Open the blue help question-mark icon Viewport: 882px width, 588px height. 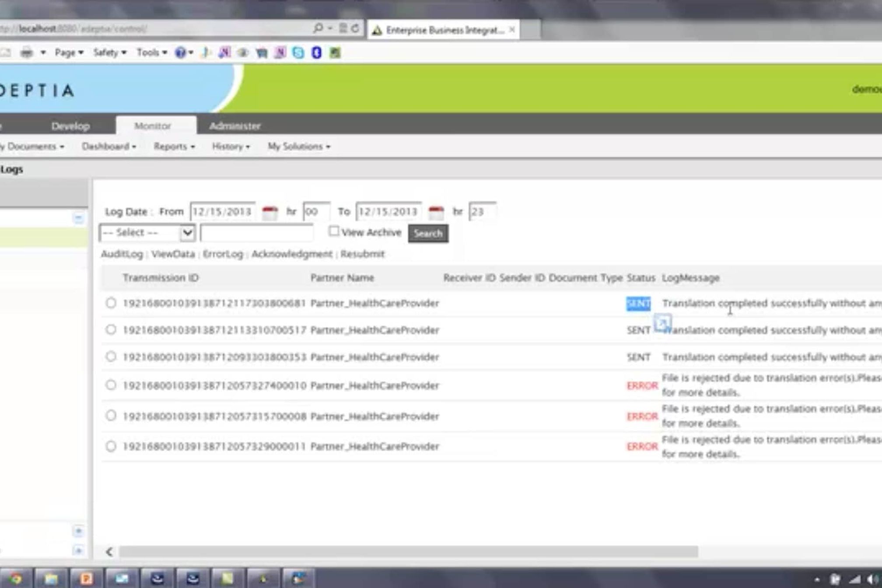point(180,53)
